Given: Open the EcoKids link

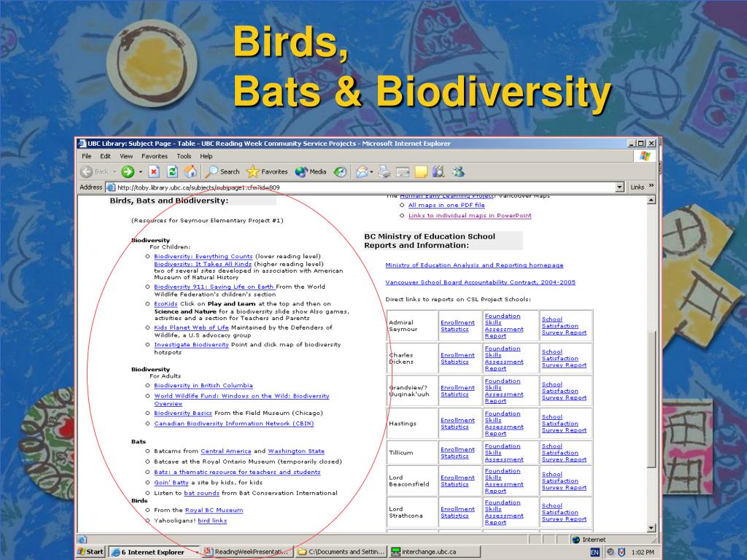Looking at the screenshot, I should [166, 304].
